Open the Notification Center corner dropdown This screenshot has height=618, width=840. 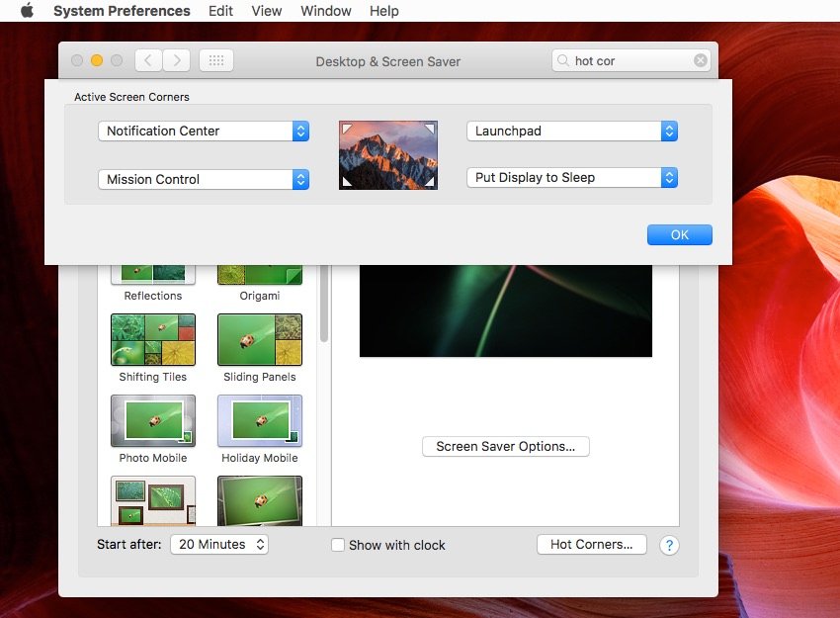click(x=204, y=132)
